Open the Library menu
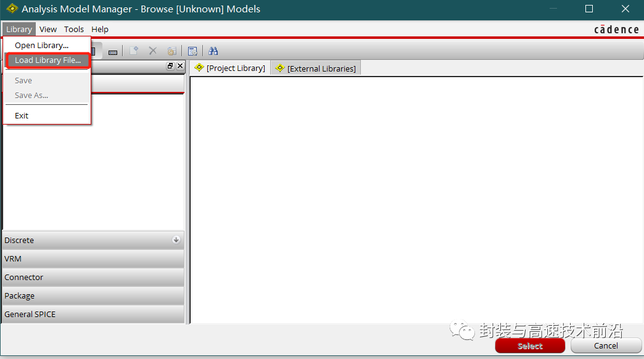 [x=19, y=29]
